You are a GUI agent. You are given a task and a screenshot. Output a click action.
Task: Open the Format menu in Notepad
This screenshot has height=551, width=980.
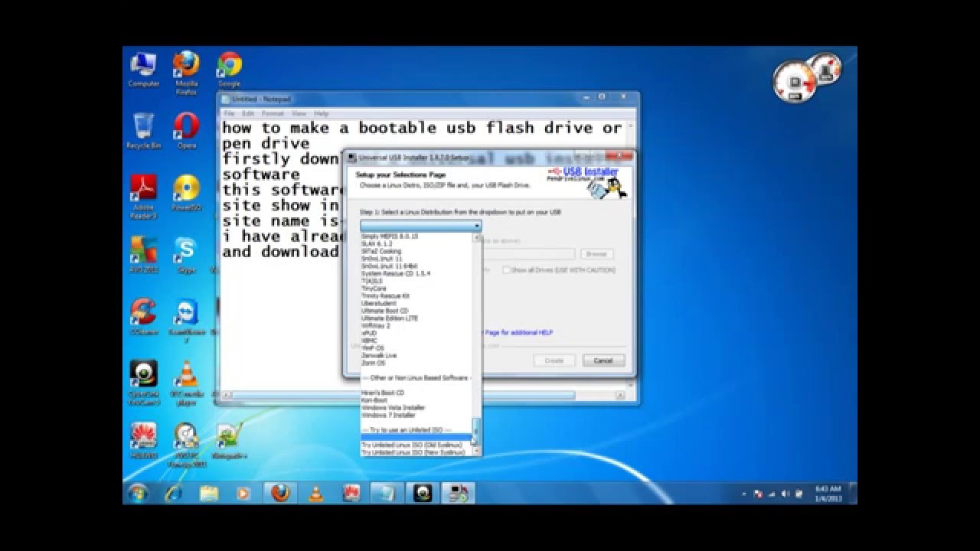273,113
